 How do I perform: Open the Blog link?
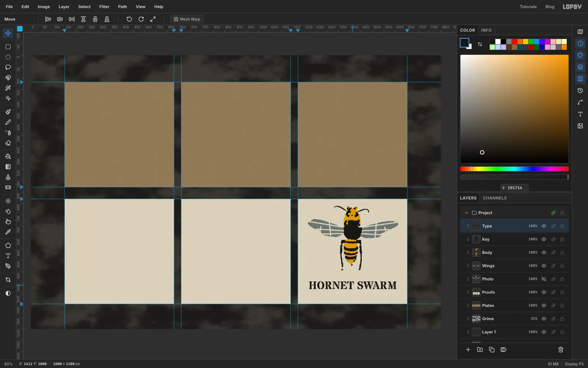point(550,7)
